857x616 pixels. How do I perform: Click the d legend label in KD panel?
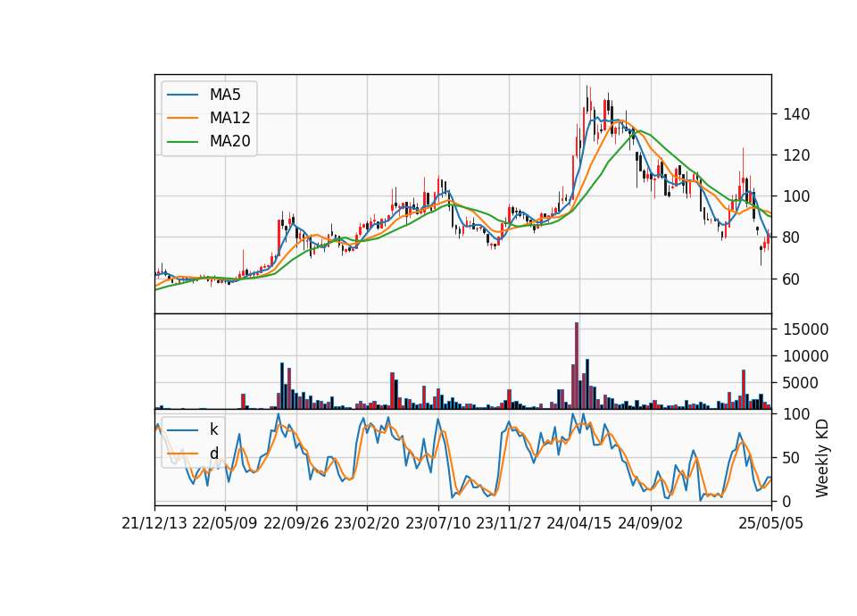click(x=213, y=454)
